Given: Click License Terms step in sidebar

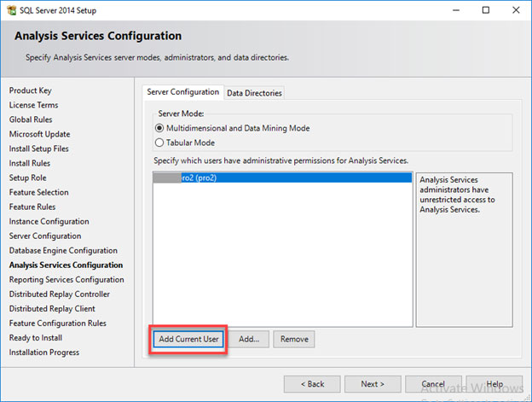Looking at the screenshot, I should click(x=33, y=105).
